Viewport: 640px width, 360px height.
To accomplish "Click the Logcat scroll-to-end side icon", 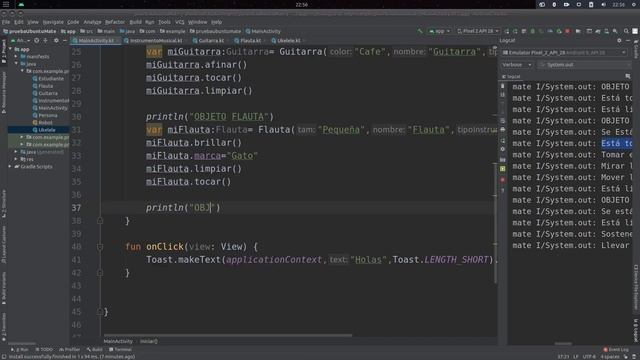I will (502, 95).
